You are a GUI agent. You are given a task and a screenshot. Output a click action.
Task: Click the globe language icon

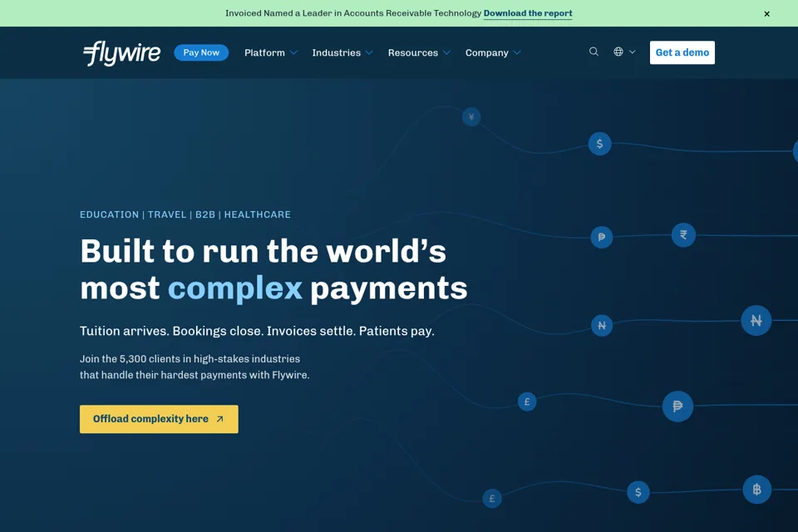[x=618, y=52]
